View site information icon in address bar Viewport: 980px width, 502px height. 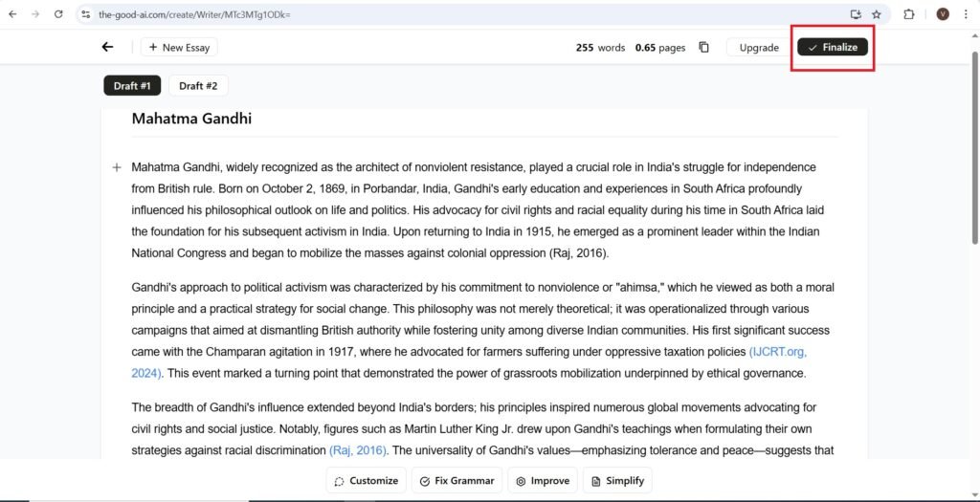[x=86, y=14]
